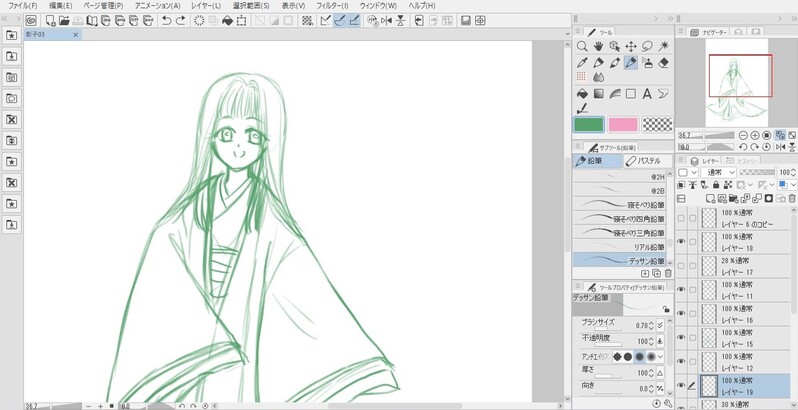The width and height of the screenshot is (798, 410).
Task: Choose the Text tool (A icon)
Action: [647, 94]
